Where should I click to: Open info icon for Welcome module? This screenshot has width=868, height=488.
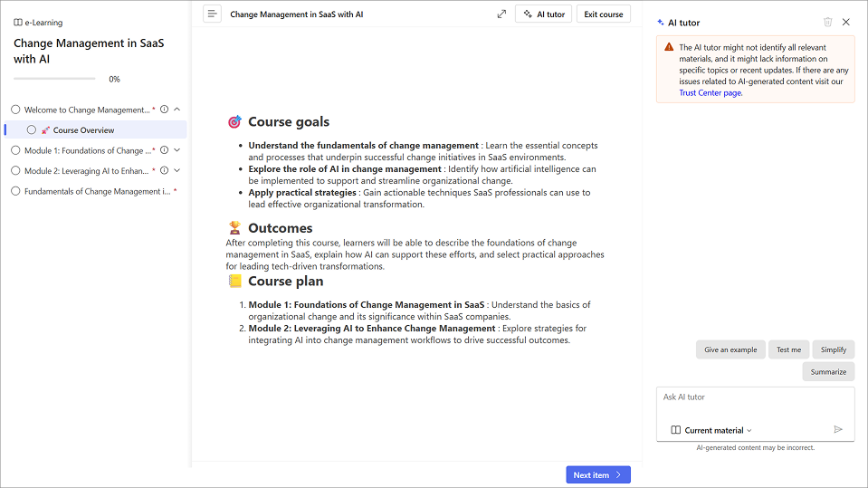click(x=164, y=110)
